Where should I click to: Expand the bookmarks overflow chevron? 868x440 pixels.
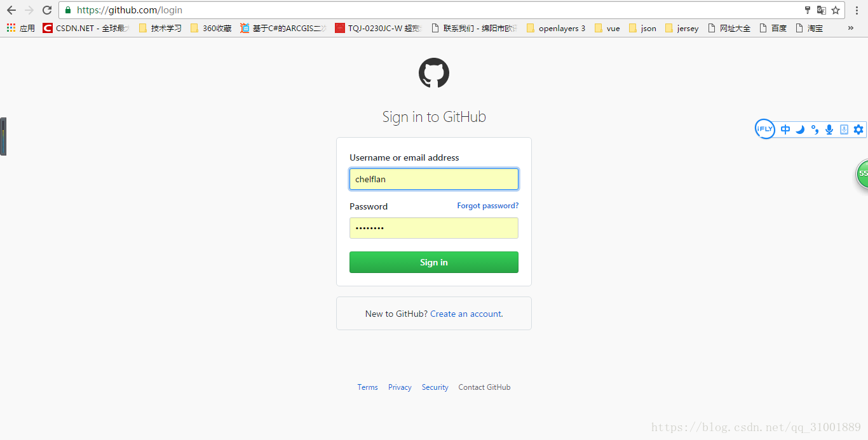tap(851, 28)
